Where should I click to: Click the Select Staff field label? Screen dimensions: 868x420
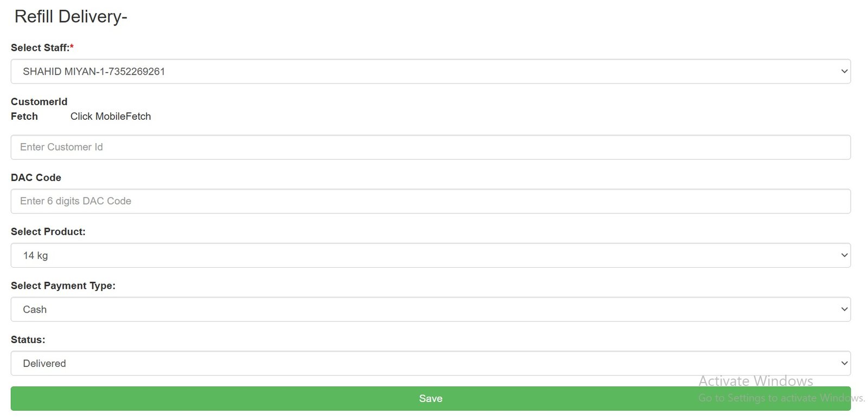[x=42, y=48]
